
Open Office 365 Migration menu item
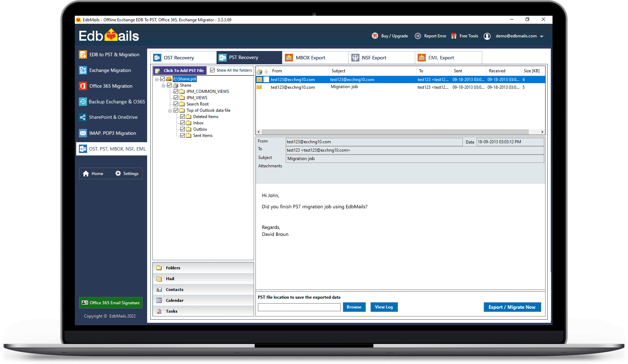(111, 86)
